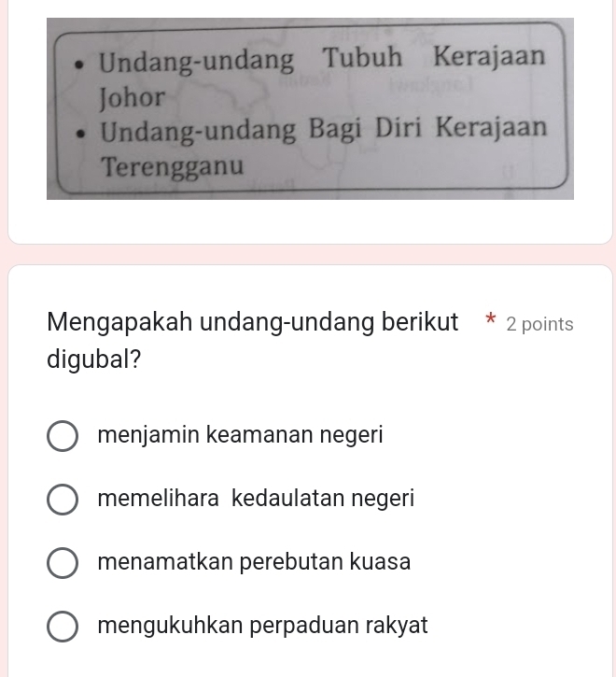
Task: Click the '2 points' label
Action: (x=539, y=325)
